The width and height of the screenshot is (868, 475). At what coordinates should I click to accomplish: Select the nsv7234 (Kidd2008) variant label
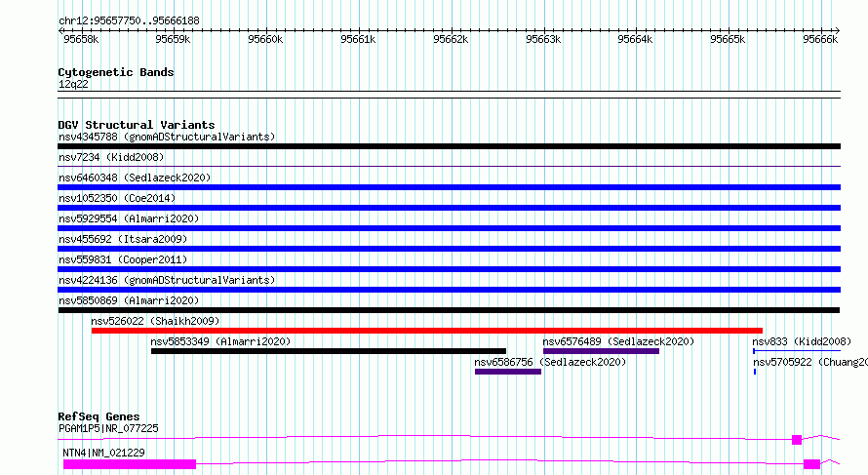click(111, 157)
